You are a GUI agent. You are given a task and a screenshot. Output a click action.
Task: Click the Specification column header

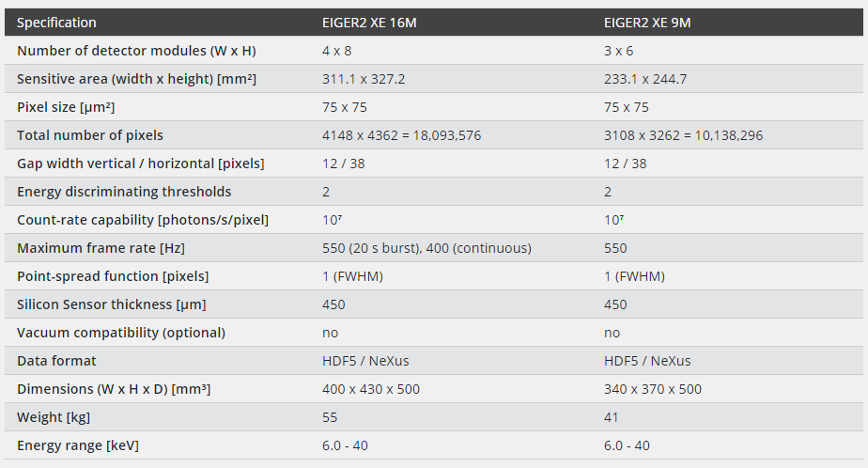(x=56, y=23)
